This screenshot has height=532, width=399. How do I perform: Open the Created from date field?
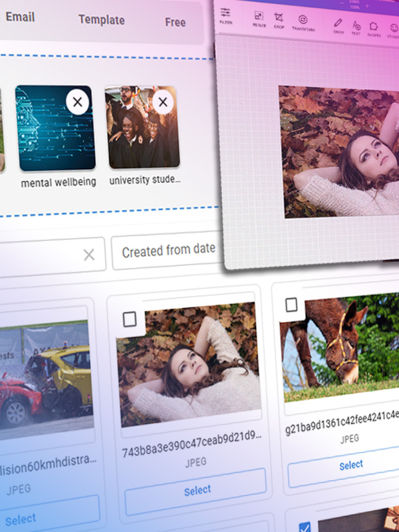[x=168, y=251]
